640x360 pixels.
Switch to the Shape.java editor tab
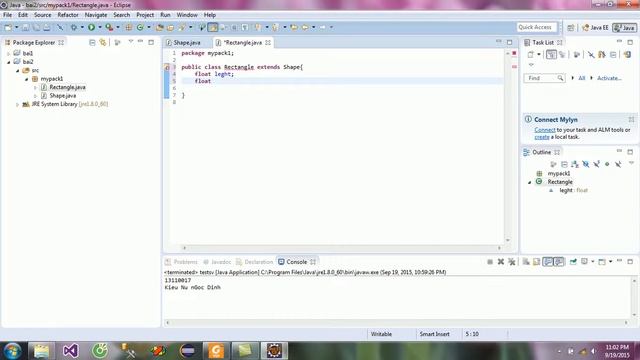coord(187,42)
